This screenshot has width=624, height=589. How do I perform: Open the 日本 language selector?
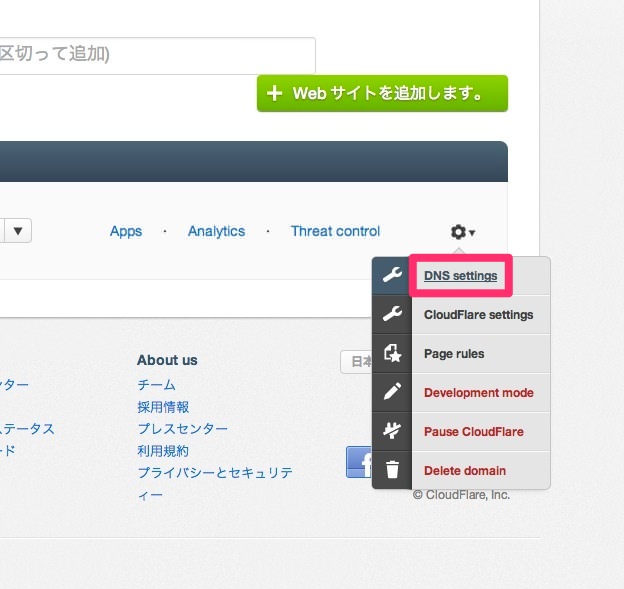click(x=357, y=362)
